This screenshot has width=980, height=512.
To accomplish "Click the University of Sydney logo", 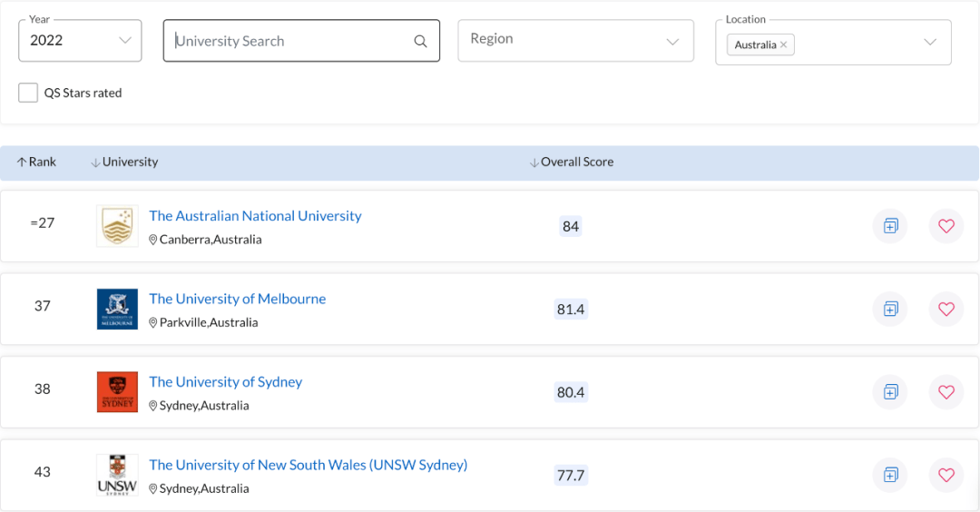I will point(117,392).
